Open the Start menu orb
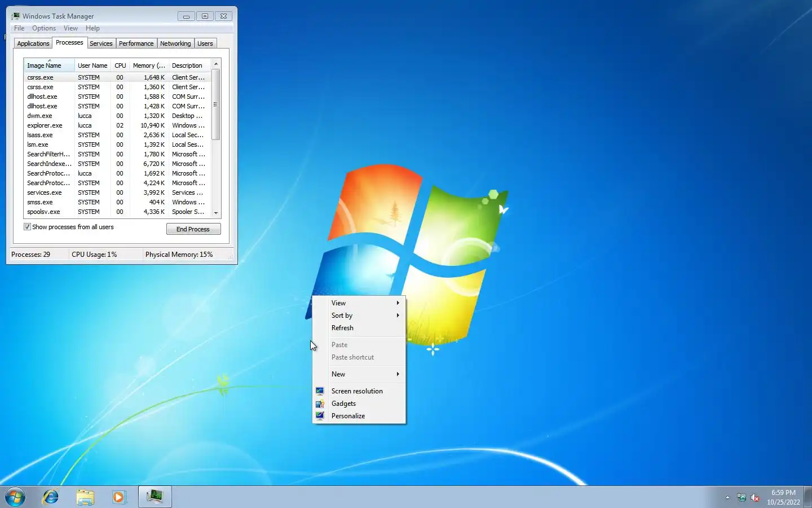The height and width of the screenshot is (508, 812). click(15, 497)
